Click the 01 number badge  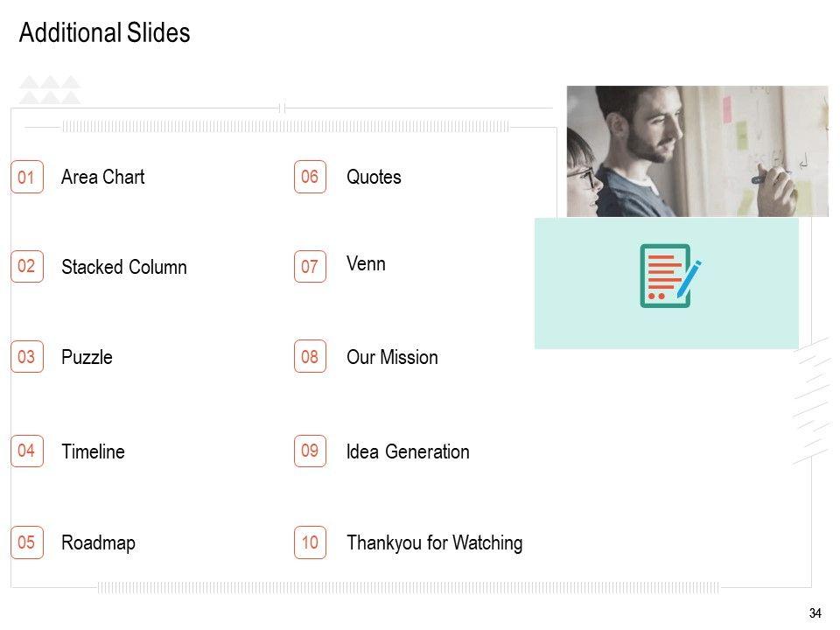click(27, 178)
